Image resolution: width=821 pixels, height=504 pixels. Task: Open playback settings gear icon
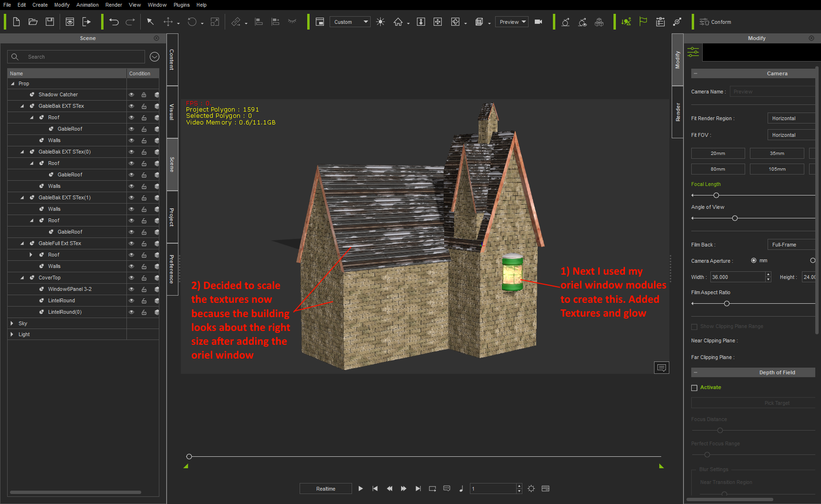click(x=531, y=489)
